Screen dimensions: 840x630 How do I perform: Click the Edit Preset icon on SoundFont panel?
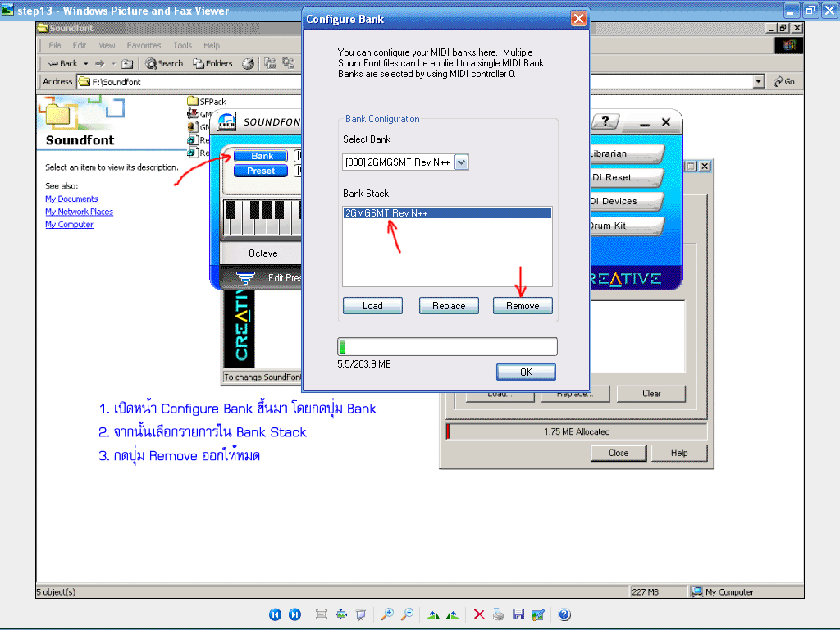245,277
